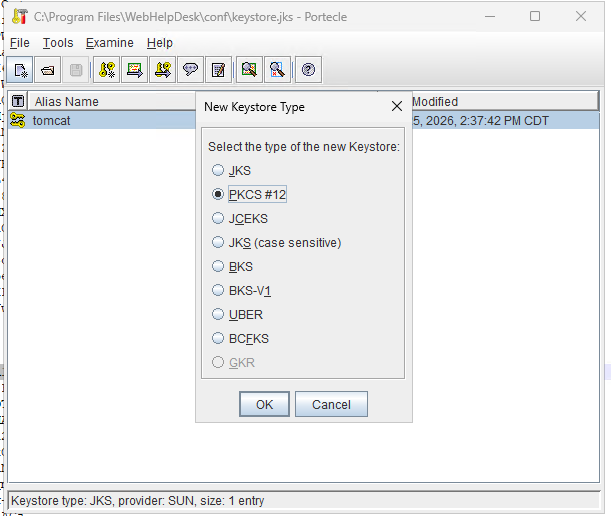Viewport: 611px width, 516px height.
Task: Click the Generate Key Pair icon
Action: coord(106,70)
